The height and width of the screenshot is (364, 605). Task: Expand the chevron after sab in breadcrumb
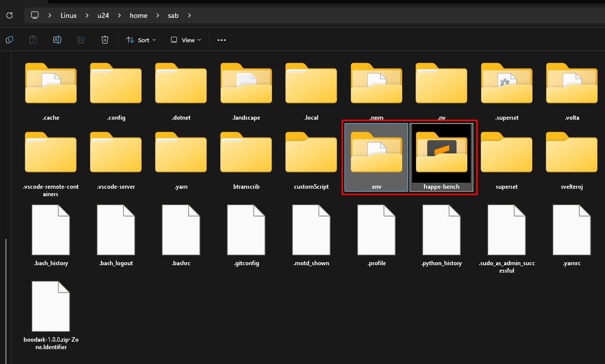(189, 15)
